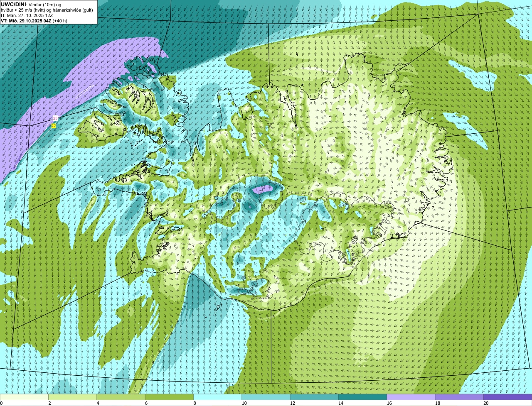Click the scale number '6'

tap(146, 403)
